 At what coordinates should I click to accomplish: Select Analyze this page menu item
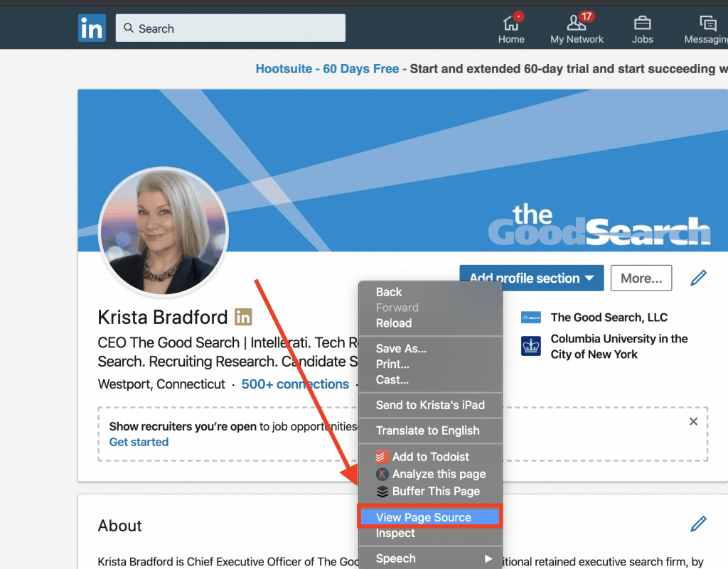point(430,474)
